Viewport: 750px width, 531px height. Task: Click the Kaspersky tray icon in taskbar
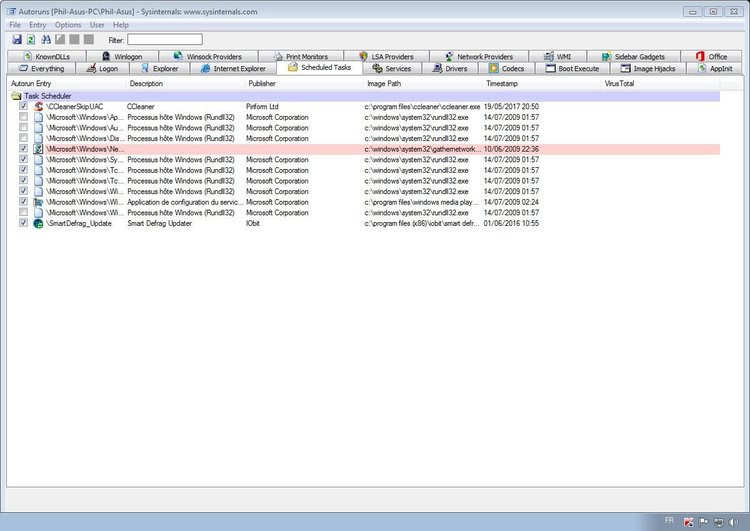688,522
